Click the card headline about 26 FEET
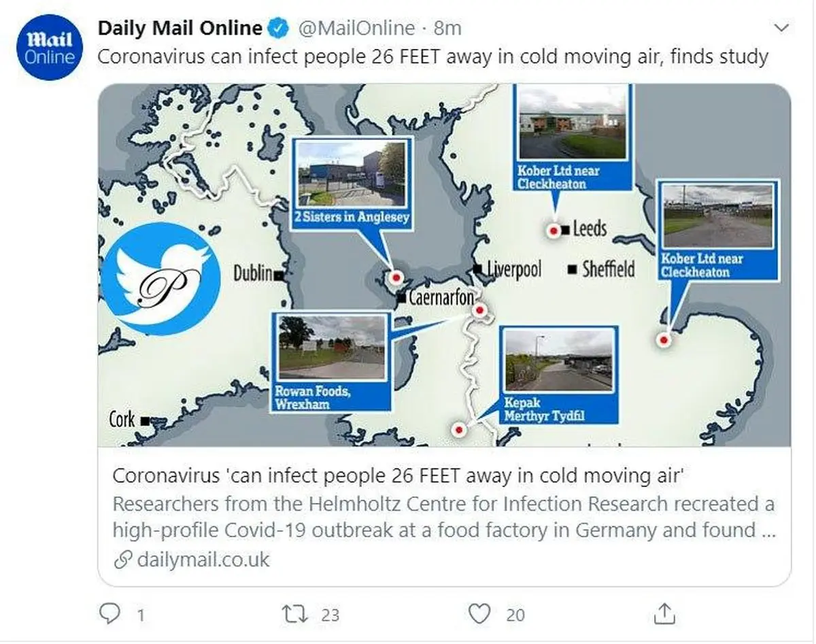This screenshot has height=644, width=816. 396,475
